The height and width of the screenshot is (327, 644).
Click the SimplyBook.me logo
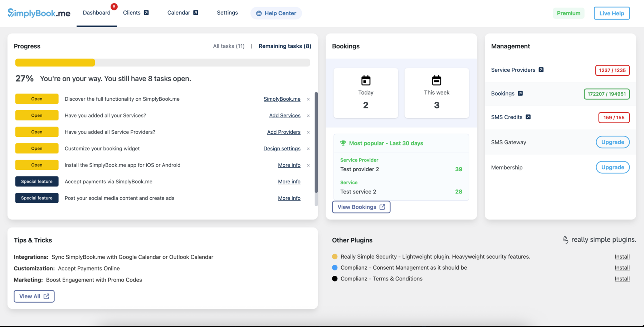(x=39, y=13)
